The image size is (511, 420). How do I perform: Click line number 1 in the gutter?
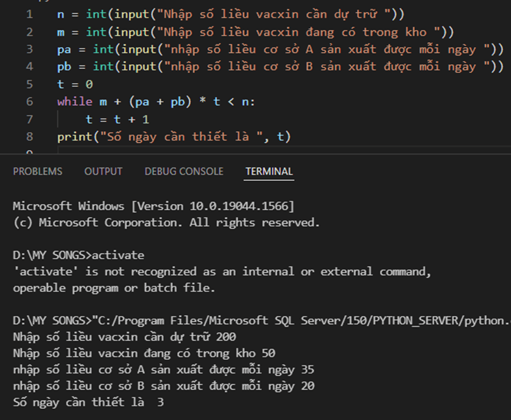click(30, 14)
